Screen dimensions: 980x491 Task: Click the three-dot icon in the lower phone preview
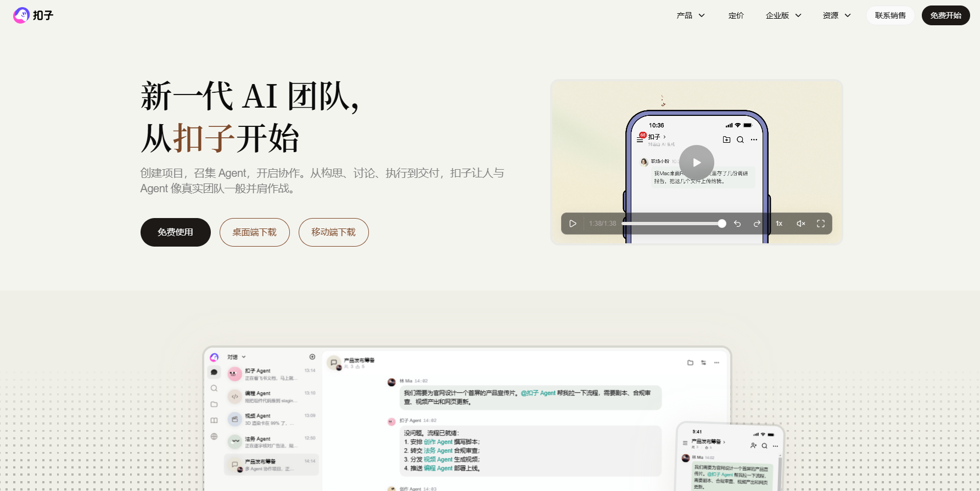[x=775, y=446]
